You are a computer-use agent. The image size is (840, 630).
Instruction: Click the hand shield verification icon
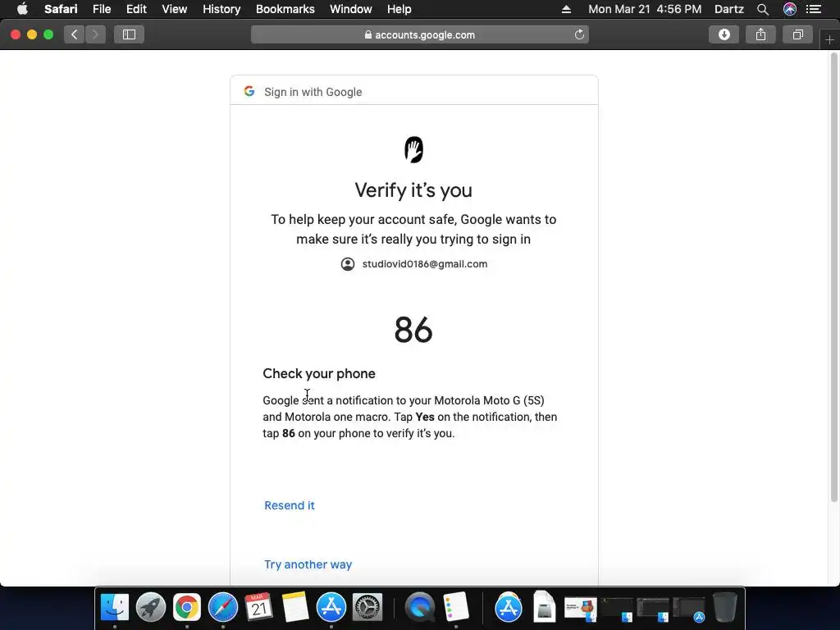(413, 149)
